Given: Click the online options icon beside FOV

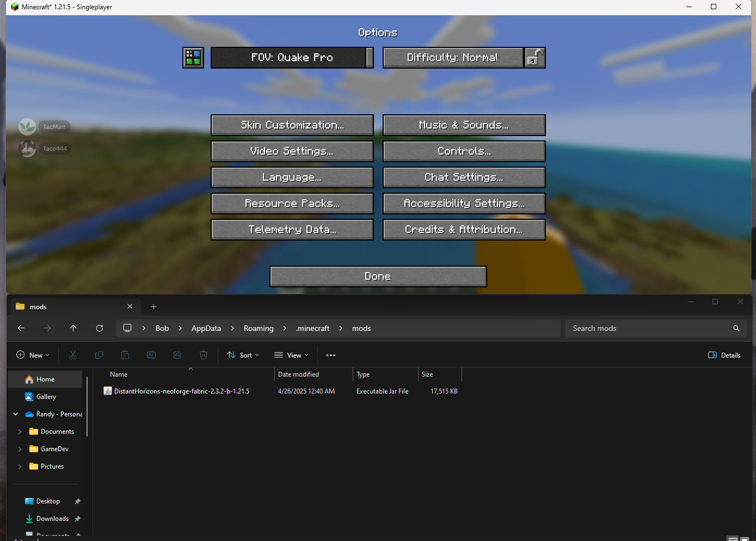Looking at the screenshot, I should 193,58.
